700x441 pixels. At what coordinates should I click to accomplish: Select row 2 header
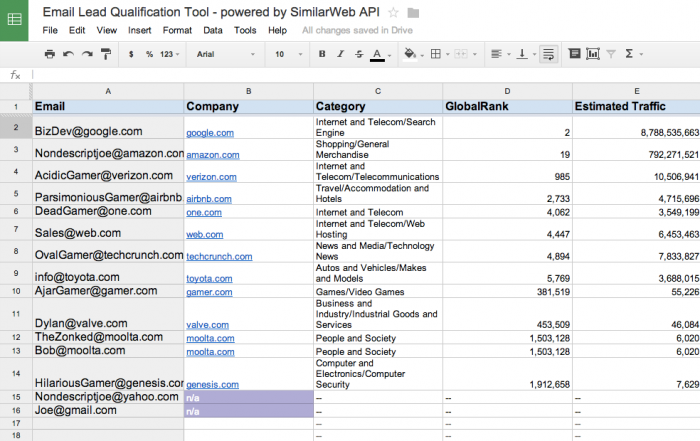click(x=16, y=127)
